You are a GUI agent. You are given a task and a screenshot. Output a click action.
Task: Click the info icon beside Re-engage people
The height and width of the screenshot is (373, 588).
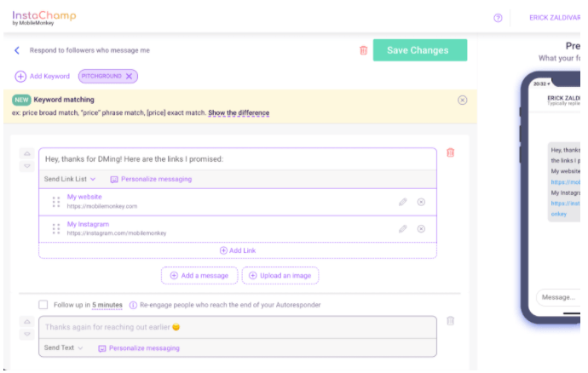click(134, 305)
